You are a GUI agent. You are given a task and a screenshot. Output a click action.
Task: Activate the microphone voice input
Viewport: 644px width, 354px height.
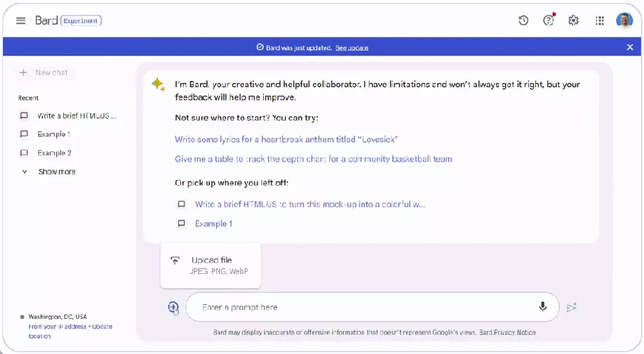(543, 307)
